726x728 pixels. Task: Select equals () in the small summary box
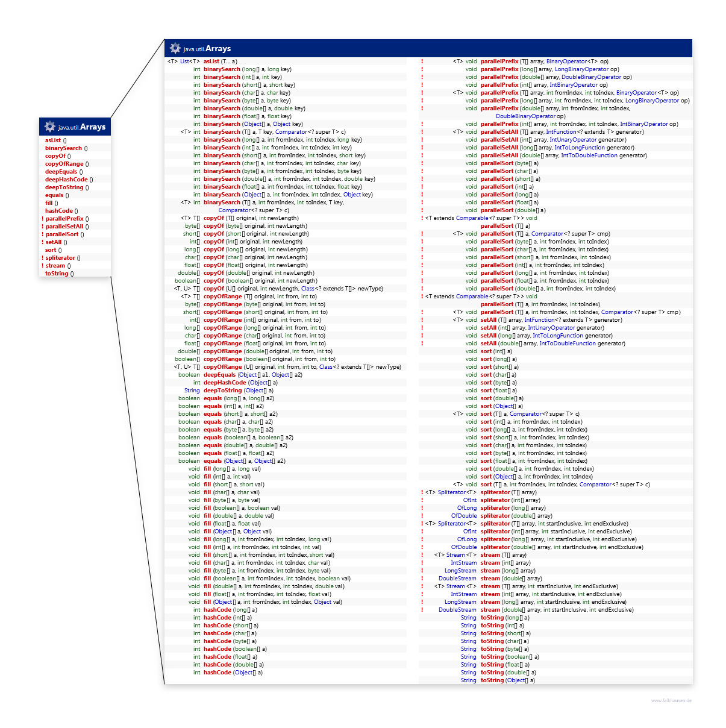[x=57, y=195]
